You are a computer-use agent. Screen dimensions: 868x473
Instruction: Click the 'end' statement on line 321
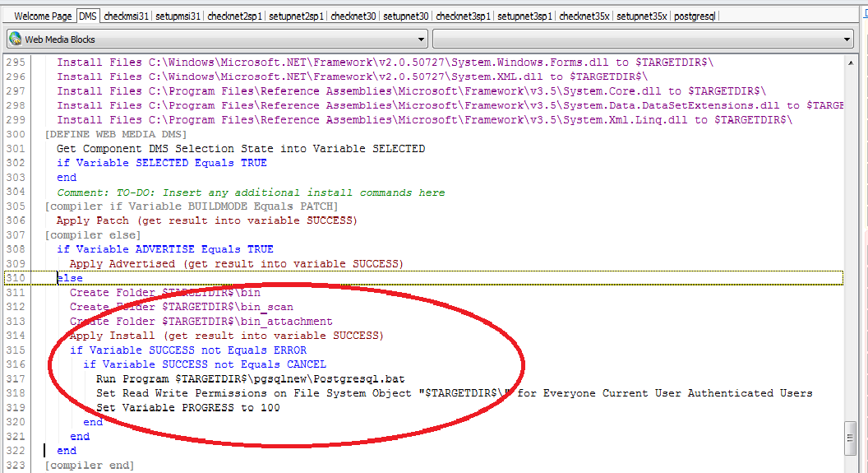click(80, 437)
